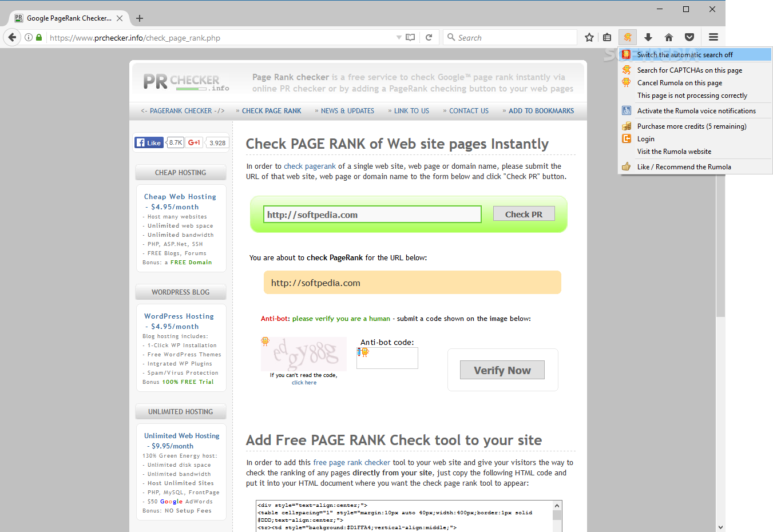Open the site information icon in address bar
Image resolution: width=773 pixels, height=532 pixels.
point(29,37)
